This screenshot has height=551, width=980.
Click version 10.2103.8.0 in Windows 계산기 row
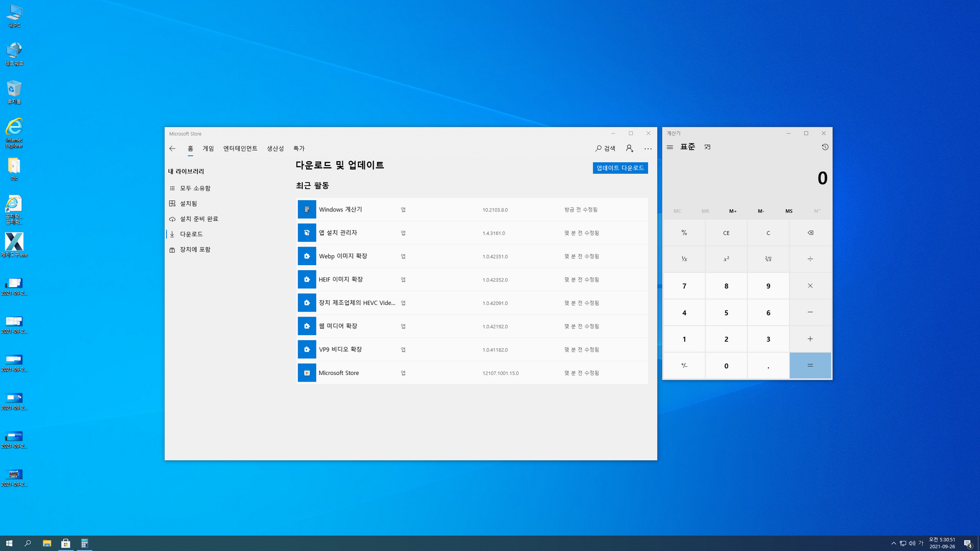(495, 210)
